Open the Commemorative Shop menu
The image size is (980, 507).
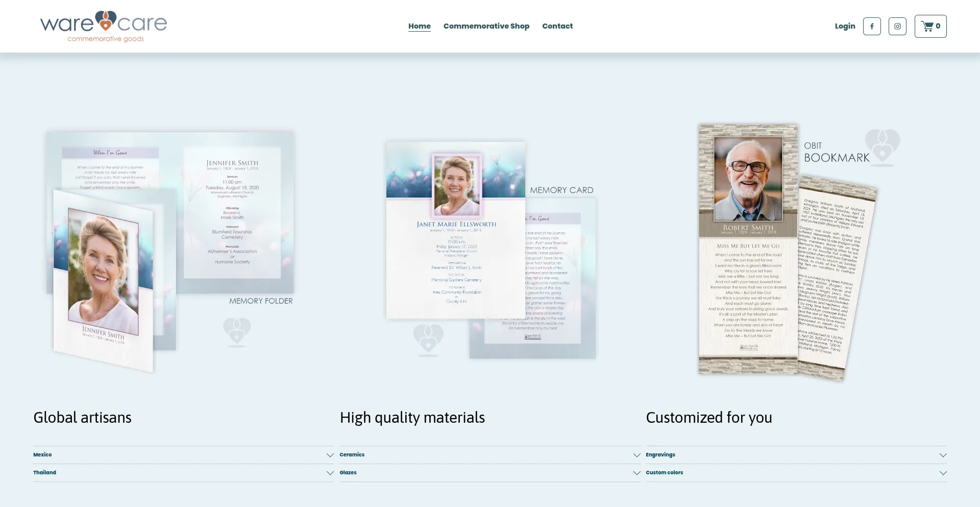[486, 26]
